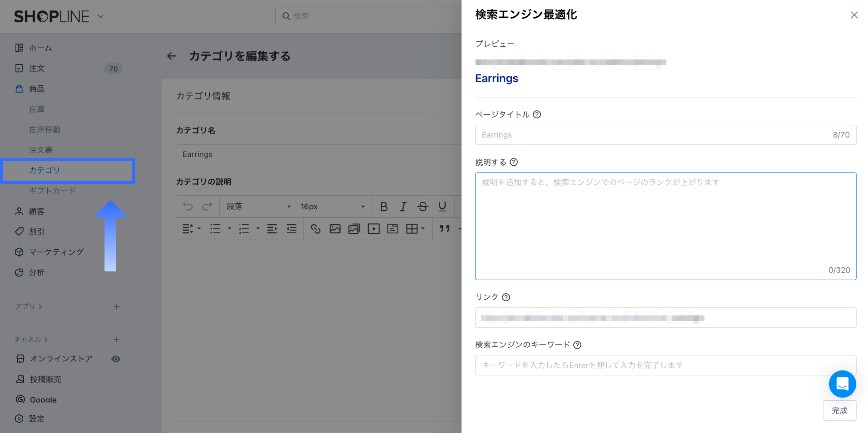Open the 段落 paragraph style dropdown

coord(258,206)
